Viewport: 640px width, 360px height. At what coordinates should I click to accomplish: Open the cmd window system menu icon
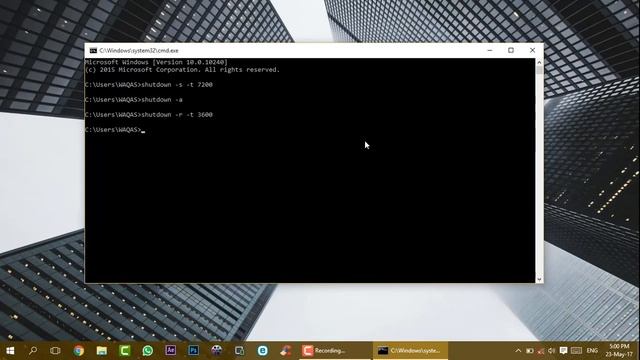coord(93,51)
